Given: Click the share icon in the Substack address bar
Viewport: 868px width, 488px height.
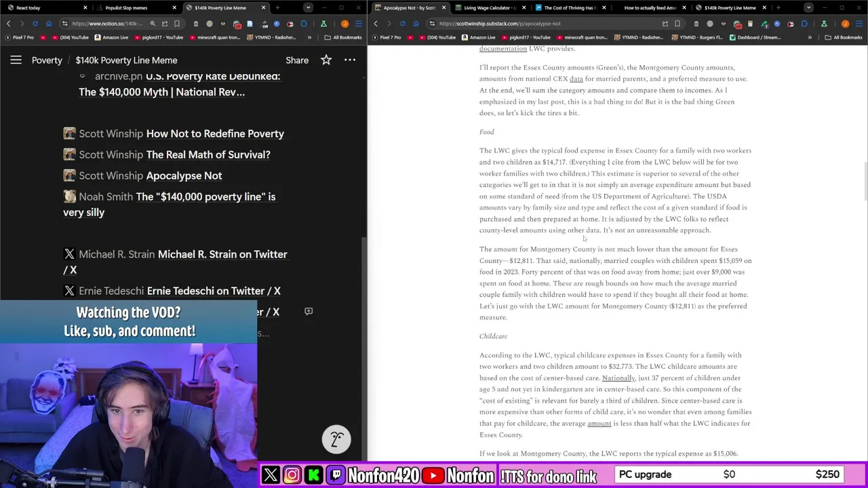Looking at the screenshot, I should 665,23.
